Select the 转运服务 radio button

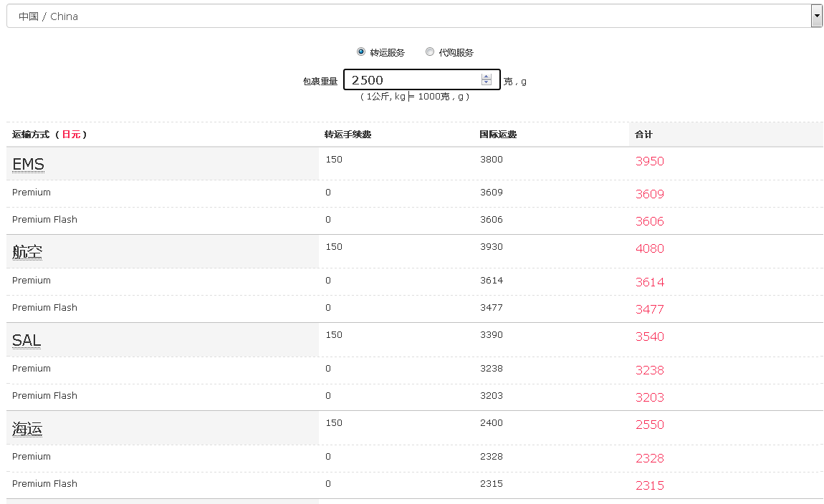click(361, 52)
